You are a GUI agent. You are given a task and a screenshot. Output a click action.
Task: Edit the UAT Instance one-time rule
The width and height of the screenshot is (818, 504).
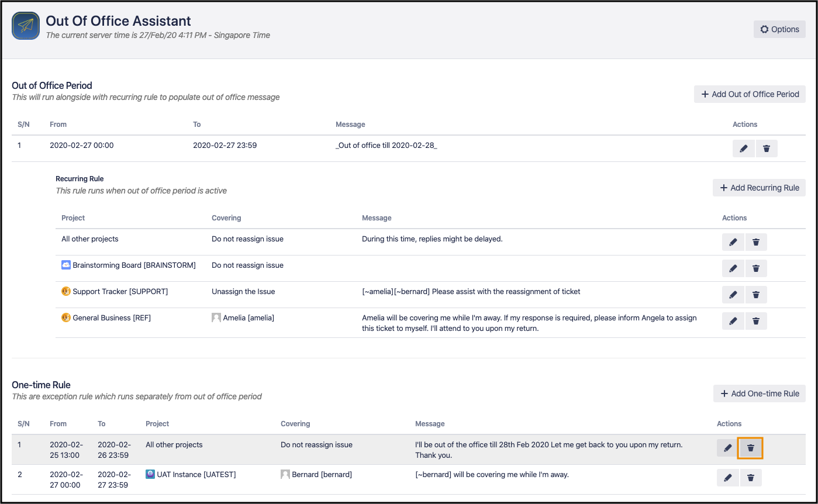[x=727, y=478]
